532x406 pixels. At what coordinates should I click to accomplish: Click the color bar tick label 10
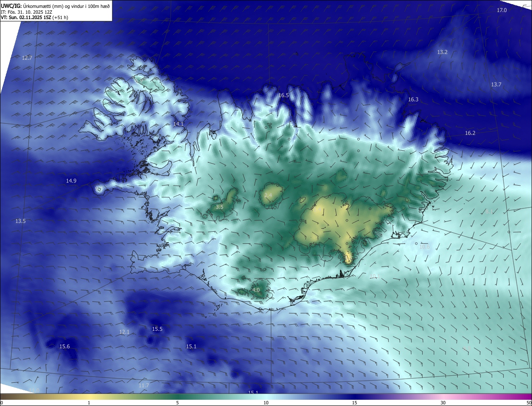pos(266,403)
